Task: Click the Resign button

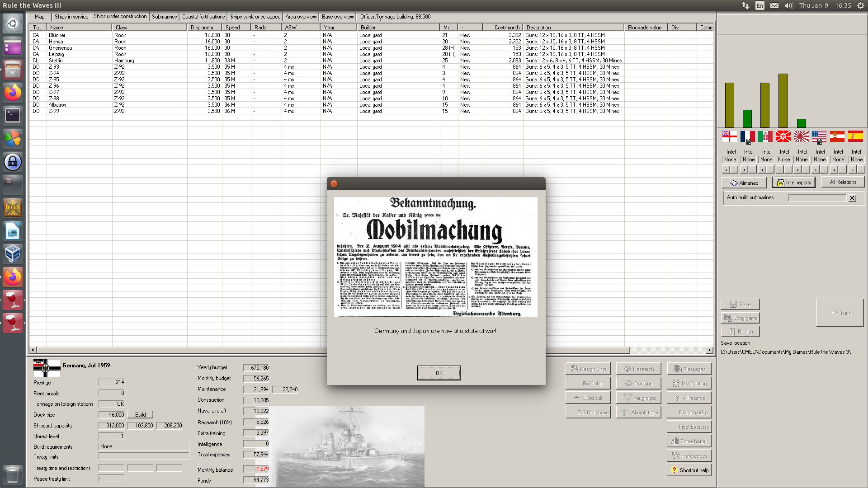Action: coord(740,332)
